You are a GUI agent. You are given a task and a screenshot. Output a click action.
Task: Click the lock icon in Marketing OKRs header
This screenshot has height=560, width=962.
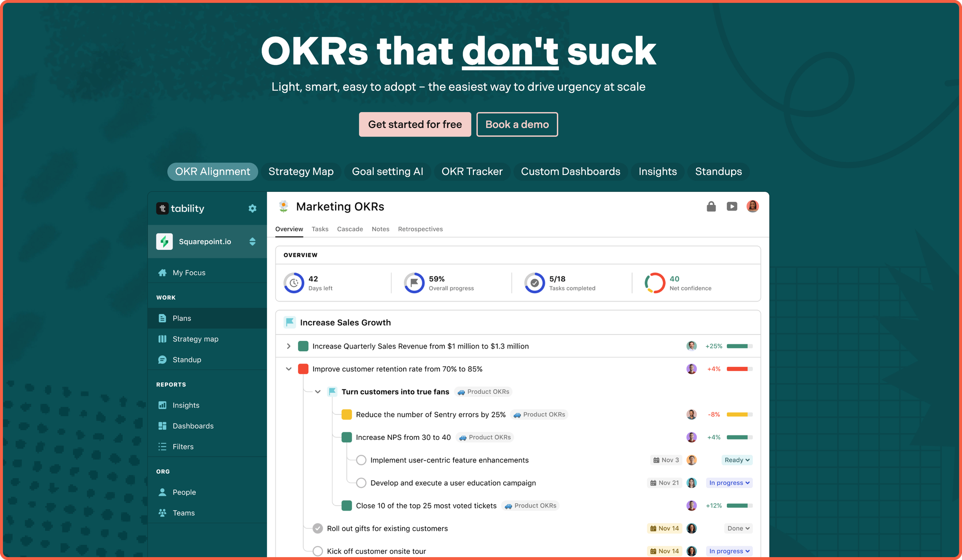(x=711, y=207)
